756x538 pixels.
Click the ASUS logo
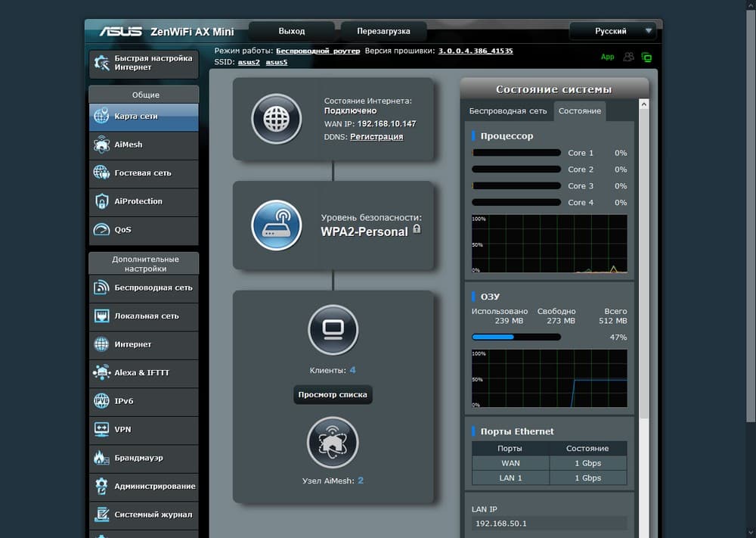(x=120, y=31)
